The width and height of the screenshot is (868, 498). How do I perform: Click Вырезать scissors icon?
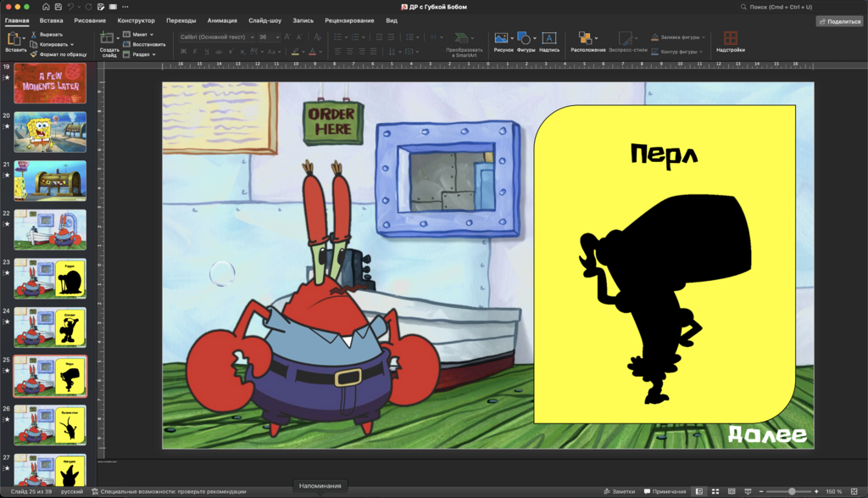(34, 34)
